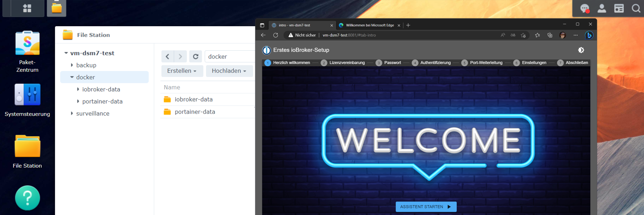Open the Hochladen dropdown

pyautogui.click(x=229, y=71)
